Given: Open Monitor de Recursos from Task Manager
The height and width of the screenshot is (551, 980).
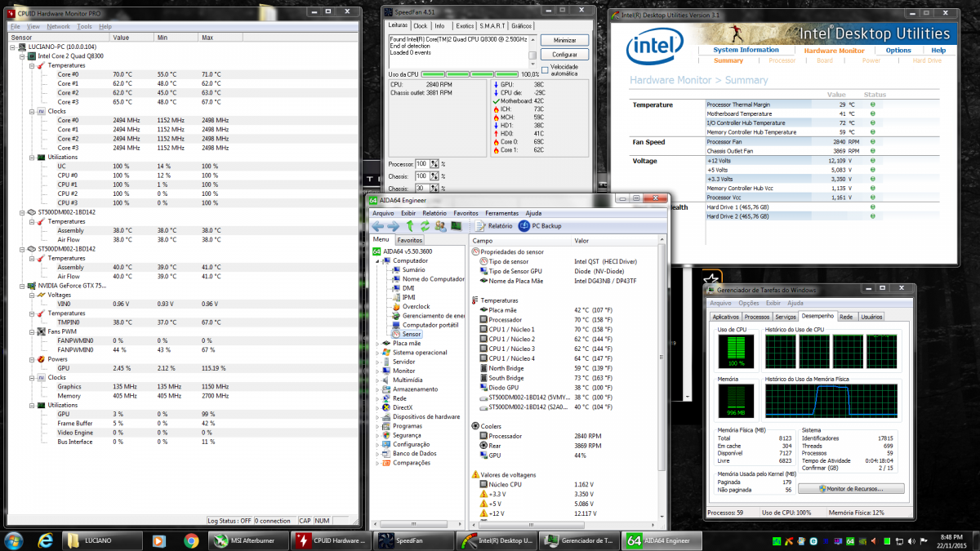Looking at the screenshot, I should coord(851,488).
